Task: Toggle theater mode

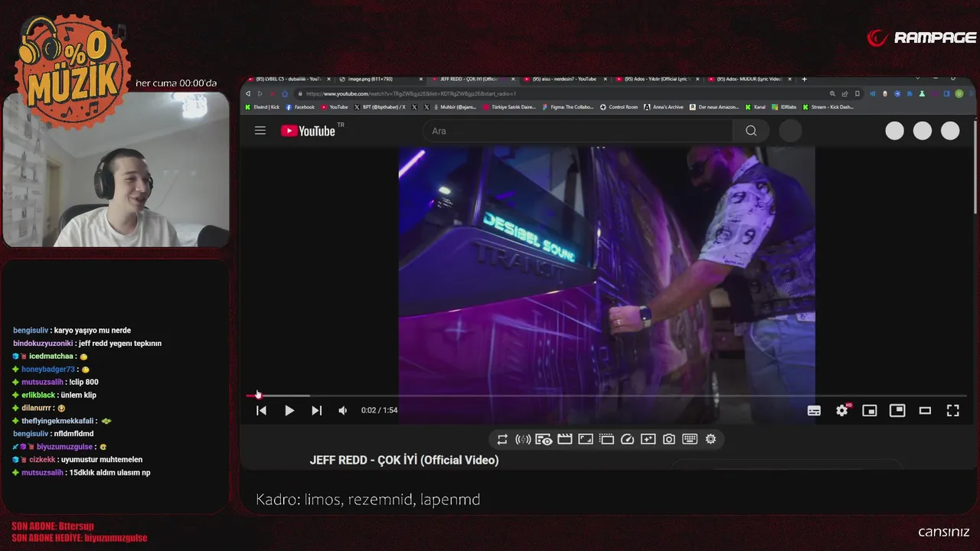Action: [925, 411]
